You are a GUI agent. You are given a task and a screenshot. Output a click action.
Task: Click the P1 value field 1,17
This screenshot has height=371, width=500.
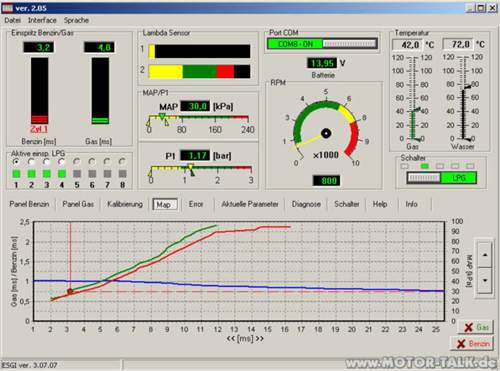[x=195, y=155]
